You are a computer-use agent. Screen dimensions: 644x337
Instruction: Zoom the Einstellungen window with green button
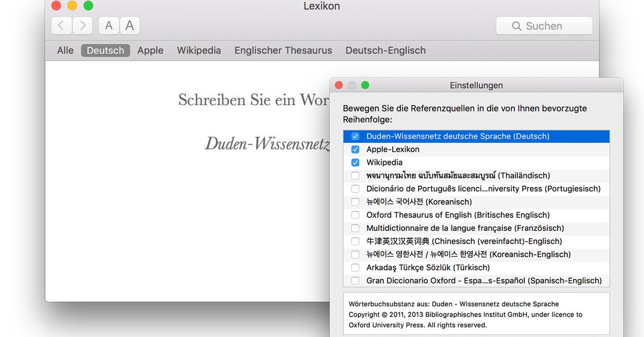(365, 85)
